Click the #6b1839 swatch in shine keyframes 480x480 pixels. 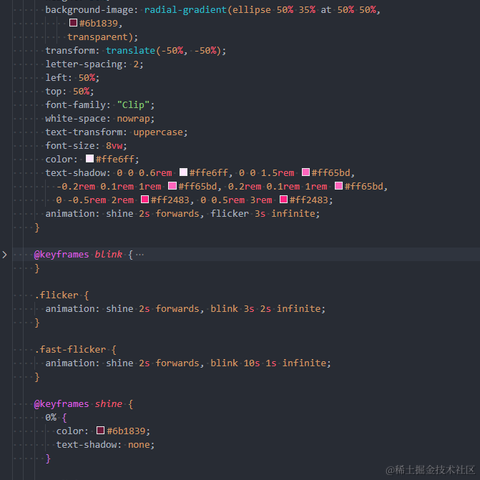(100, 430)
